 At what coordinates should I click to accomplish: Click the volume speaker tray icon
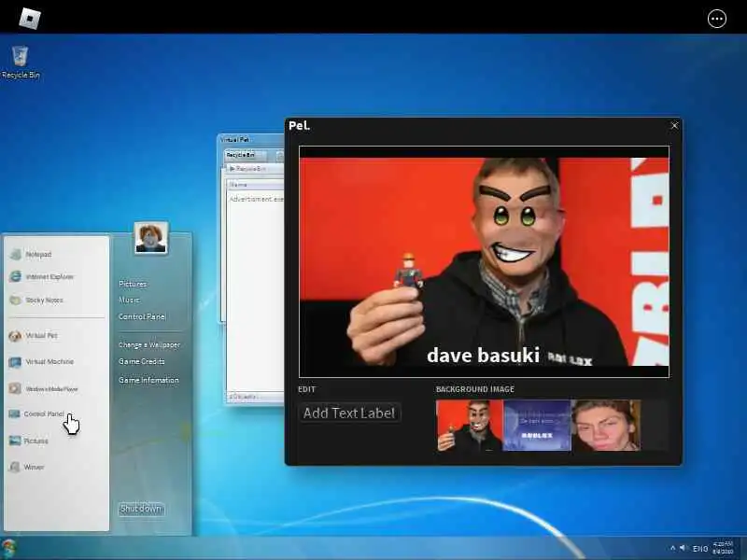[x=683, y=548]
